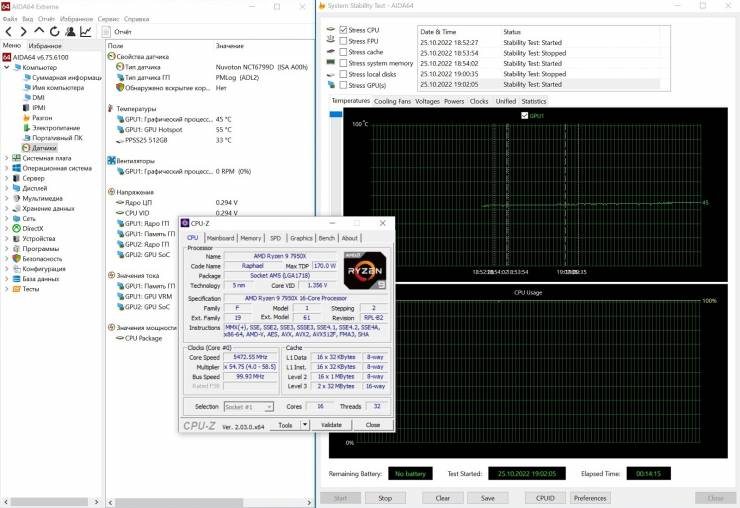Viewport: 740px width, 508px height.
Task: Toggle the GPU1 graph legend checkbox
Action: click(524, 116)
